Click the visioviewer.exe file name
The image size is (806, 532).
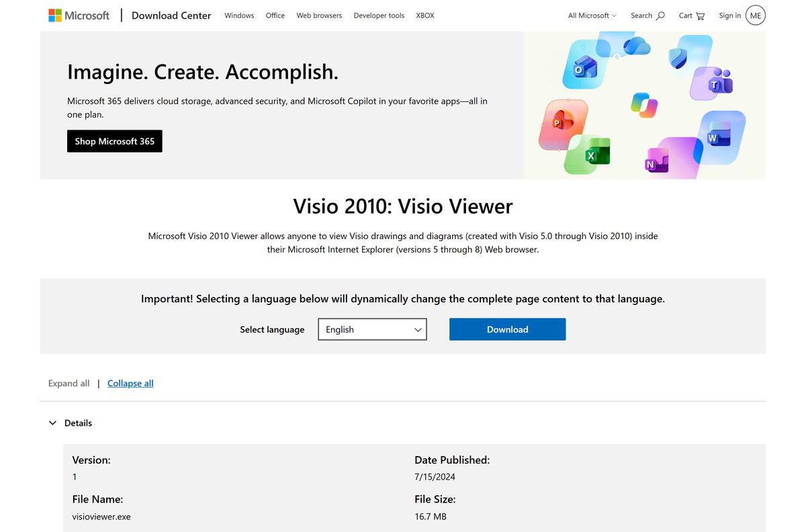point(101,517)
